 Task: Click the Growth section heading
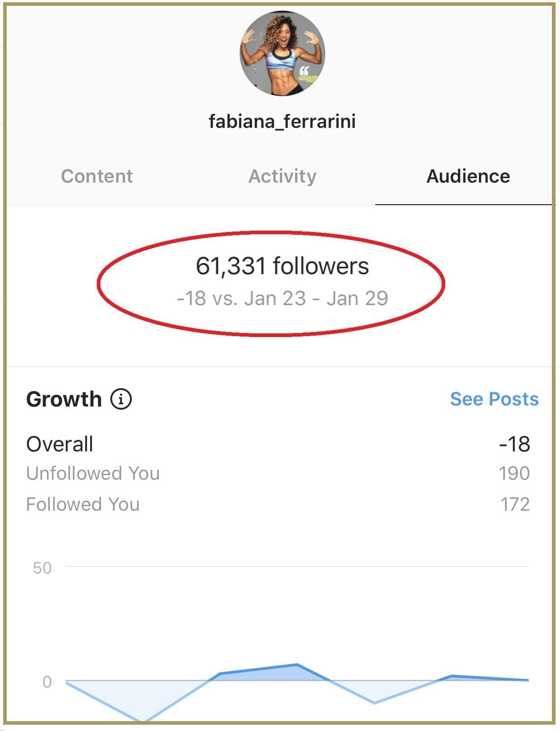[x=64, y=399]
